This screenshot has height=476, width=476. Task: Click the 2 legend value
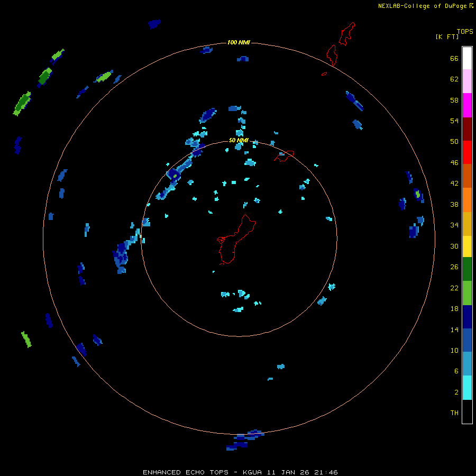(456, 392)
